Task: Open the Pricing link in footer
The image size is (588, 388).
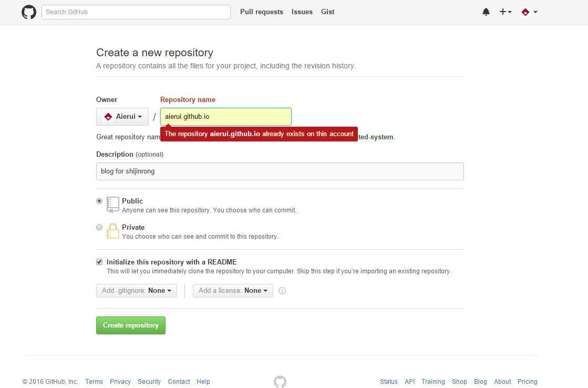Action: [527, 382]
